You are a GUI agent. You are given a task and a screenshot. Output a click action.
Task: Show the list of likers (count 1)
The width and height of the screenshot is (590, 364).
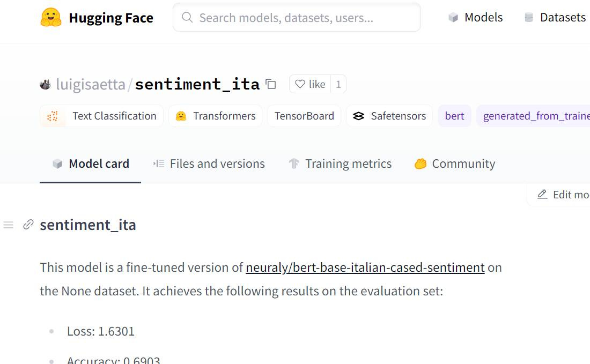pos(338,84)
